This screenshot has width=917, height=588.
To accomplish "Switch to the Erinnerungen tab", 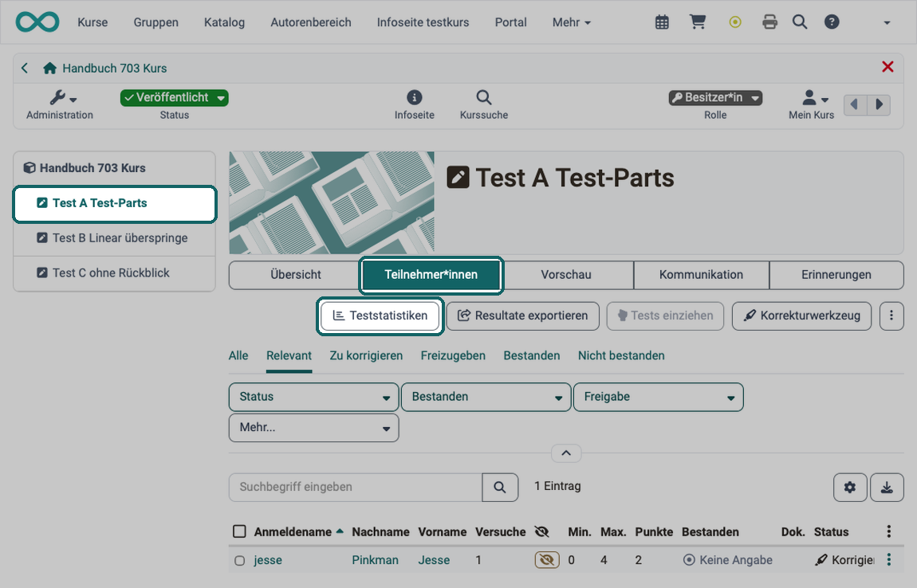I will (836, 275).
